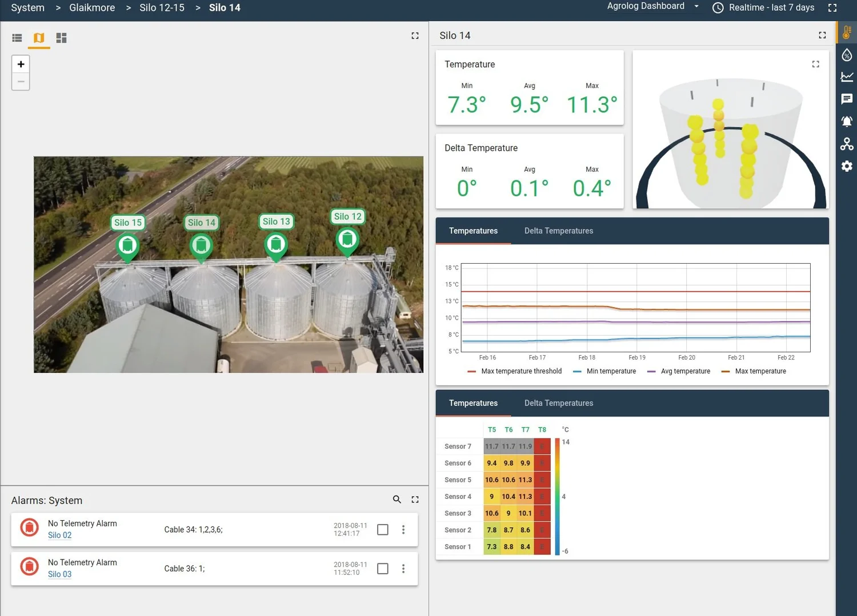Viewport: 857px width, 616px height.
Task: Open settings via the gear icon
Action: coord(846,166)
